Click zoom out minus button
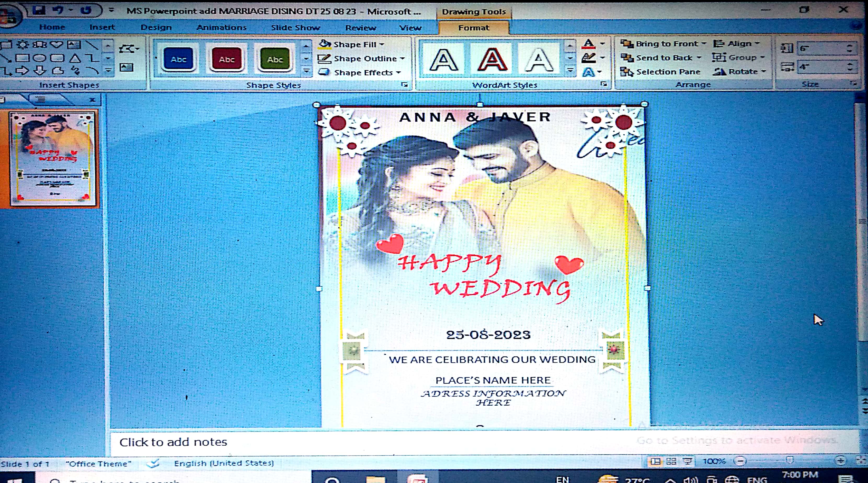The image size is (868, 483). [740, 461]
